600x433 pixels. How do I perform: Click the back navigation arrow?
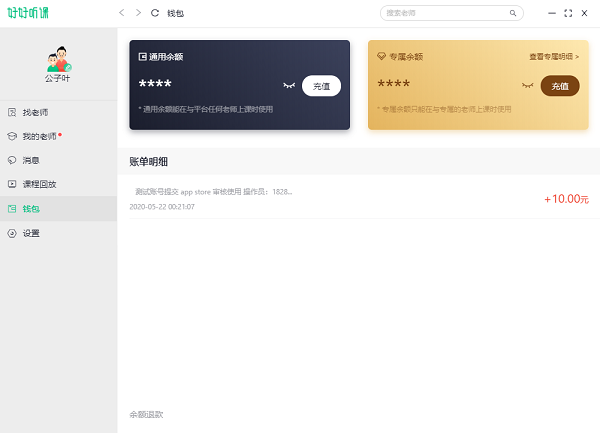coord(122,13)
